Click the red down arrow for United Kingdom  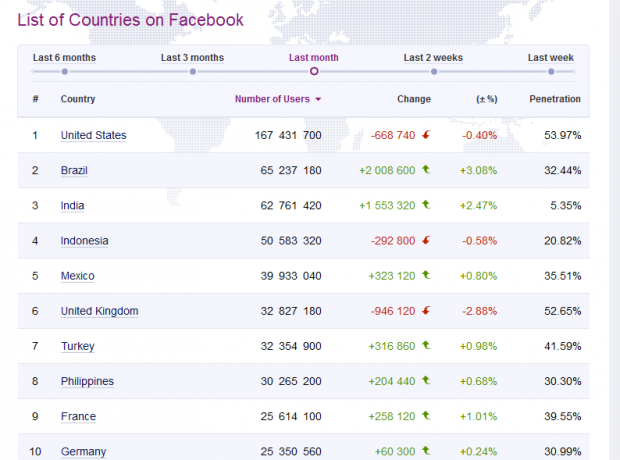[426, 311]
